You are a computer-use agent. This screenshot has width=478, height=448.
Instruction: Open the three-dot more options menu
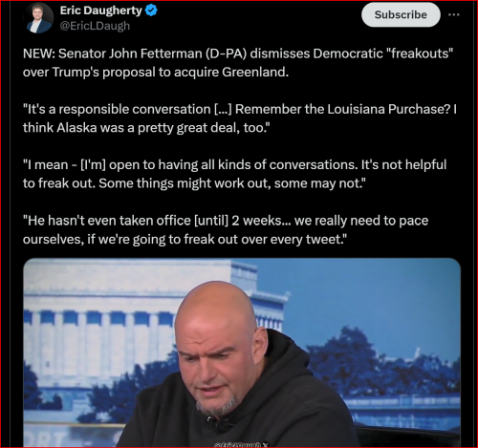[x=453, y=14]
